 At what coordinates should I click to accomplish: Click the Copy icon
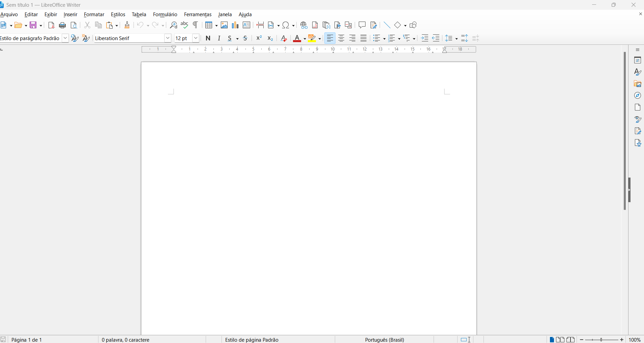pyautogui.click(x=98, y=25)
